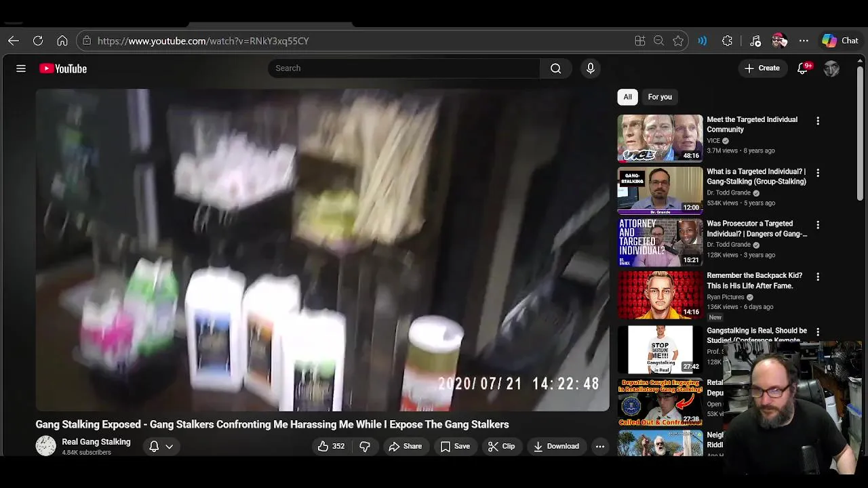View site information lock icon

[x=87, y=41]
